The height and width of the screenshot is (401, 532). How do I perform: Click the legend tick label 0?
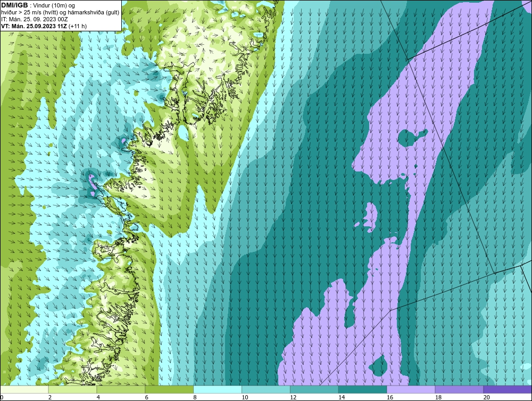click(2, 397)
